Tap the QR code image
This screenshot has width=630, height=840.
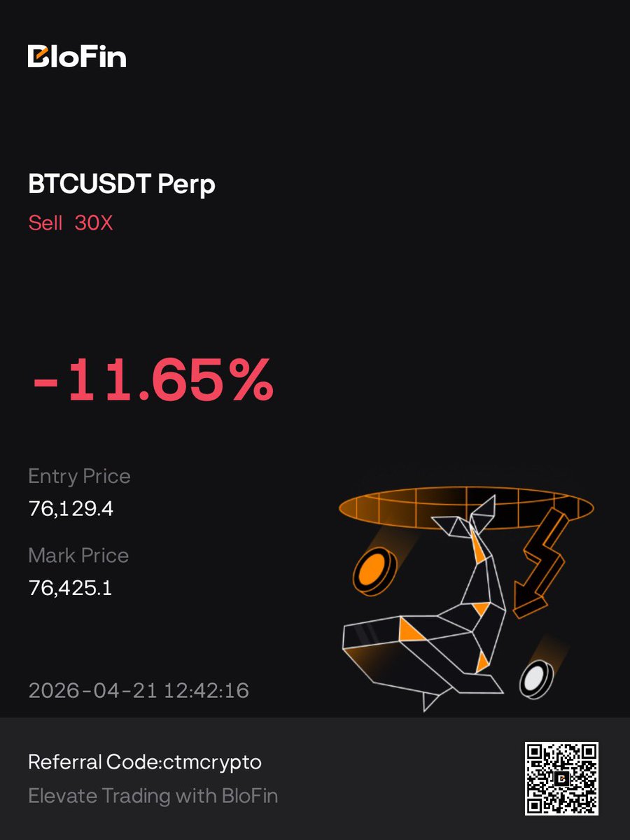click(561, 778)
